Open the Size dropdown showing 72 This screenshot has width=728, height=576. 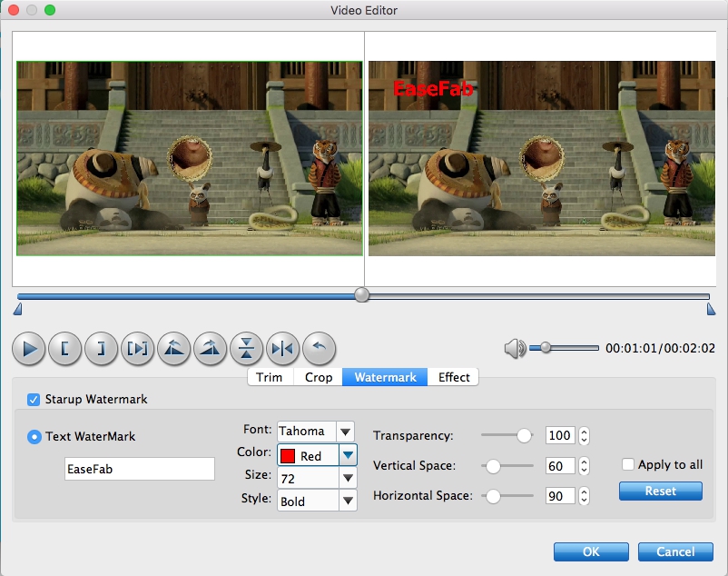point(317,479)
